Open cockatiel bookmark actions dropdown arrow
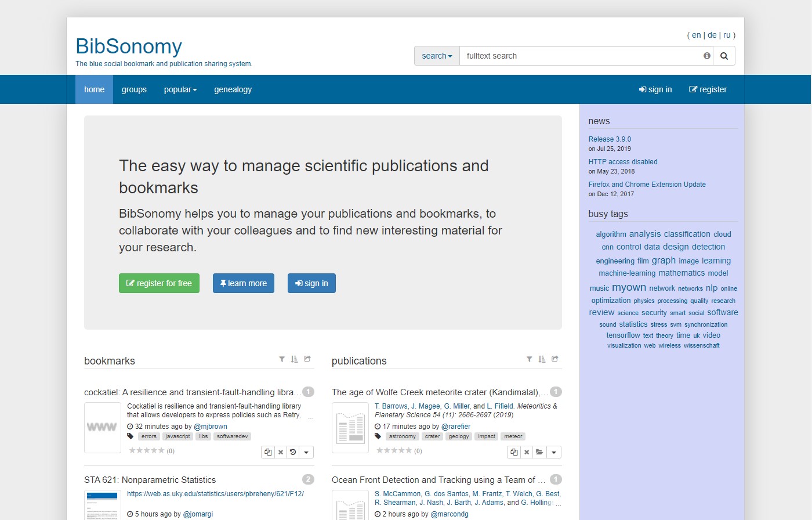 [306, 452]
